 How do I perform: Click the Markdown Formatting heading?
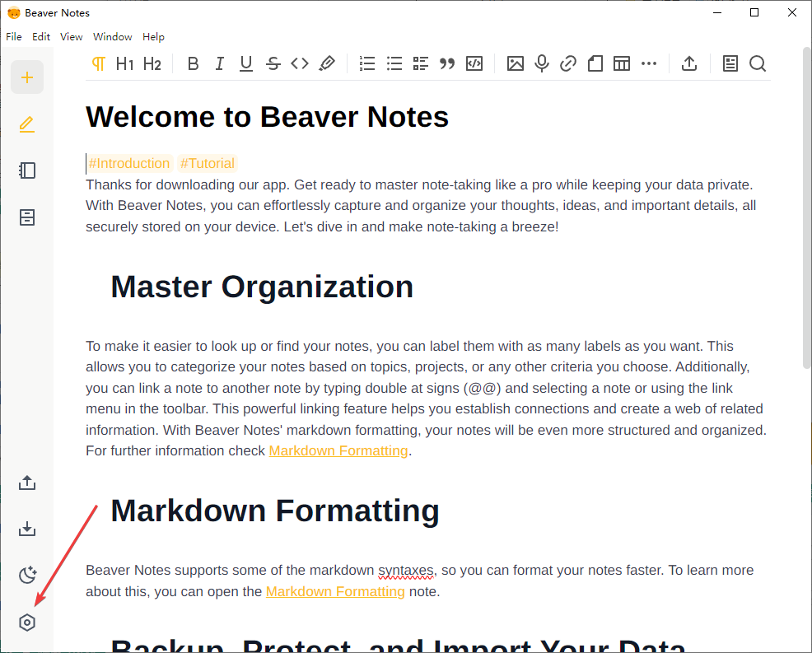[275, 511]
